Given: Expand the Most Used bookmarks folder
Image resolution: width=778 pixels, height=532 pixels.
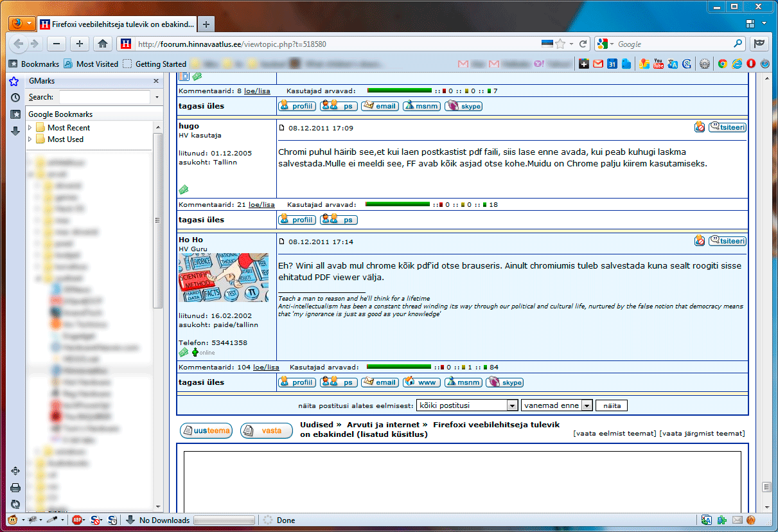Looking at the screenshot, I should point(30,139).
